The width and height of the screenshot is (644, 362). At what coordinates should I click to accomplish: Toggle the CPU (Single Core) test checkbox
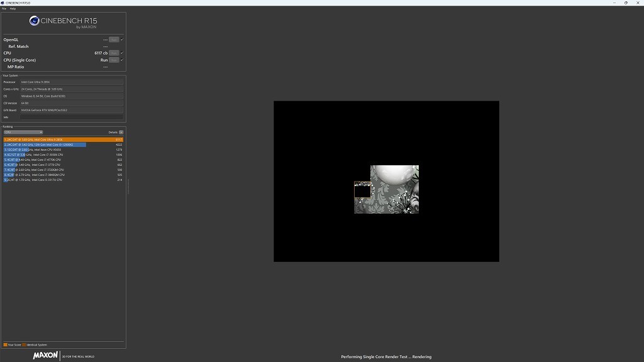tap(122, 60)
